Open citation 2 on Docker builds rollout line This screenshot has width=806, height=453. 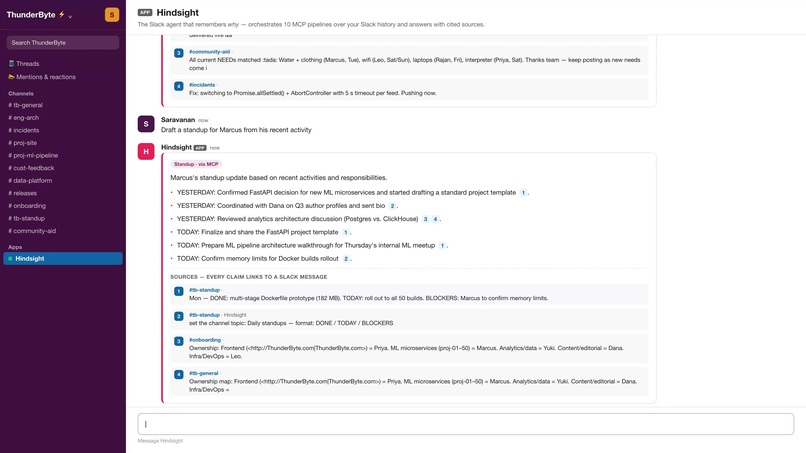tap(346, 259)
